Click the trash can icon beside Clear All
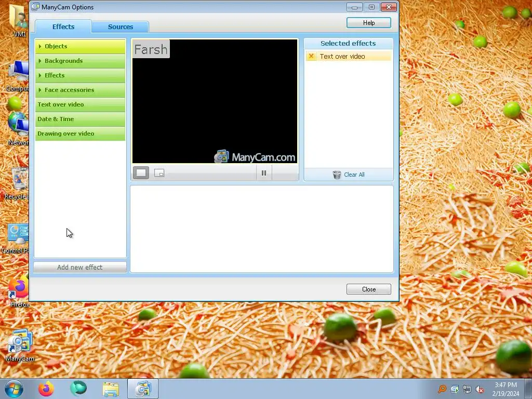 (x=337, y=175)
